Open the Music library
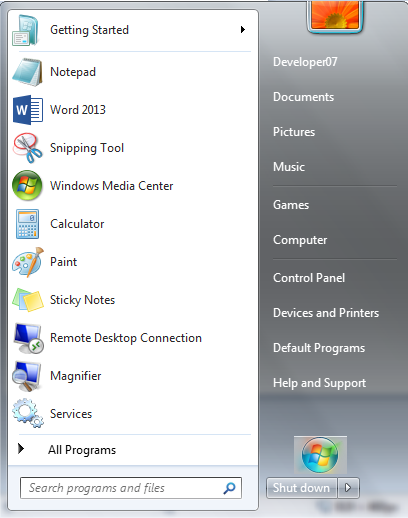408x518 pixels. (x=289, y=167)
